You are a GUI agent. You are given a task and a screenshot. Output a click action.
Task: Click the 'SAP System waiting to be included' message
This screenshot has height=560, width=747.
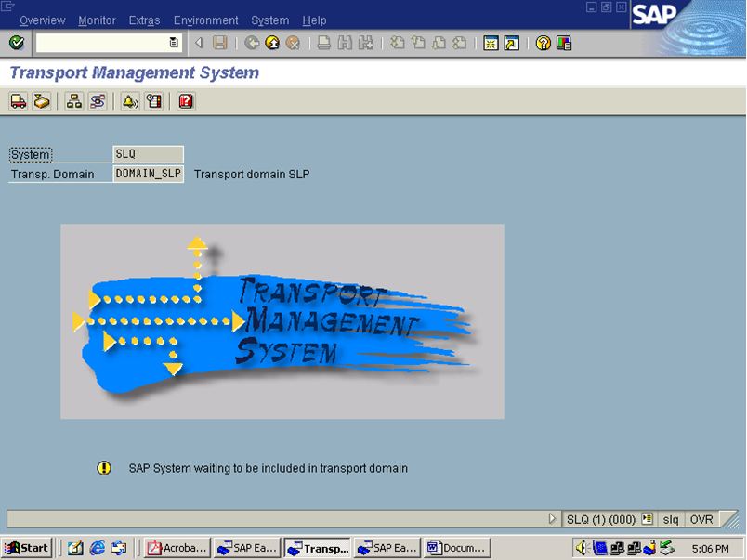point(269,468)
